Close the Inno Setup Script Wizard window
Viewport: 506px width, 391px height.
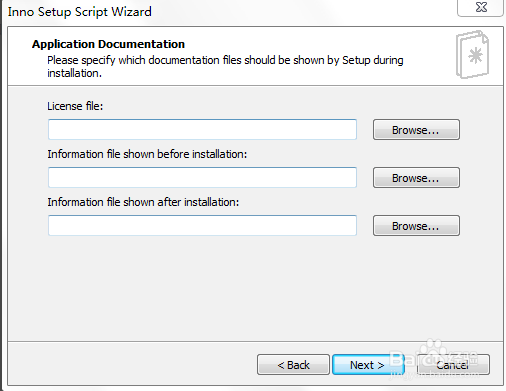(481, 7)
